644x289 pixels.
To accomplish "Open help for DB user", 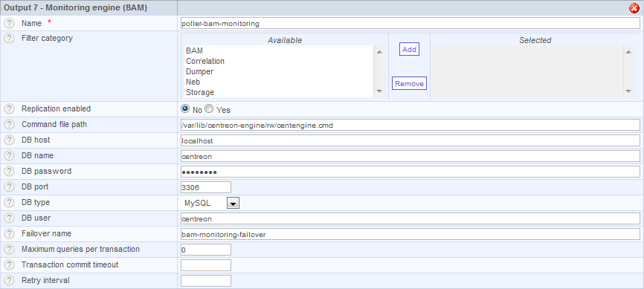I will tap(9, 218).
